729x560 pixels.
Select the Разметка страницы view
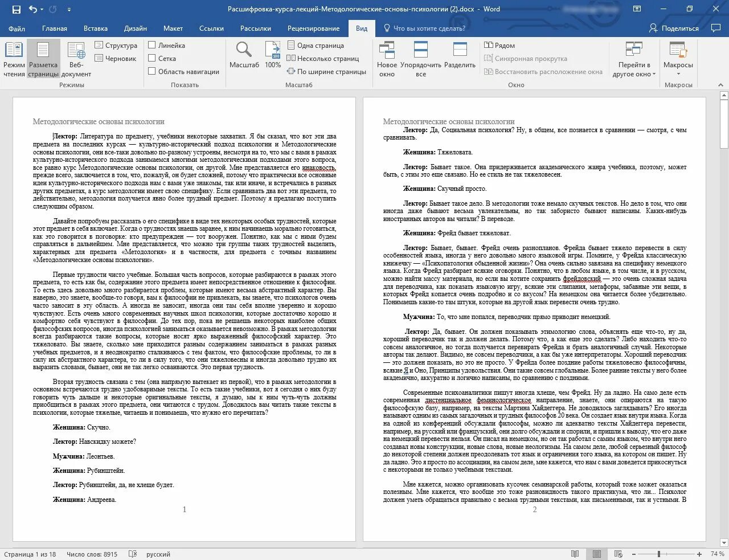click(43, 59)
